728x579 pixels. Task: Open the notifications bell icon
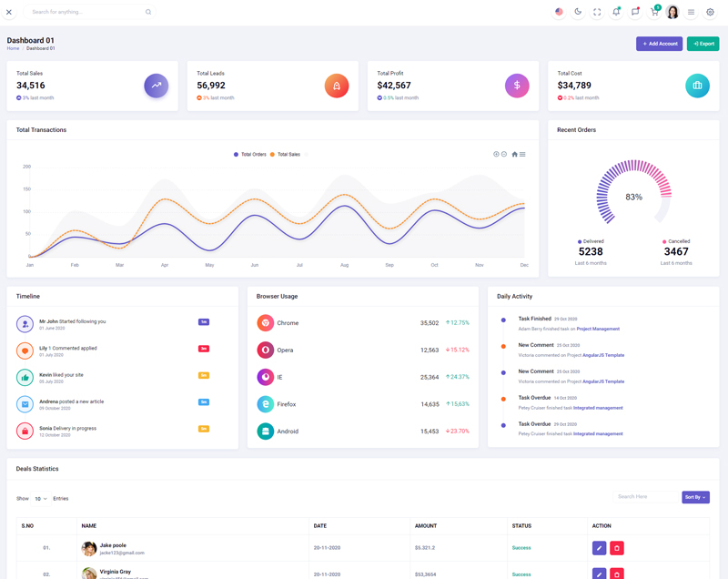coord(616,12)
